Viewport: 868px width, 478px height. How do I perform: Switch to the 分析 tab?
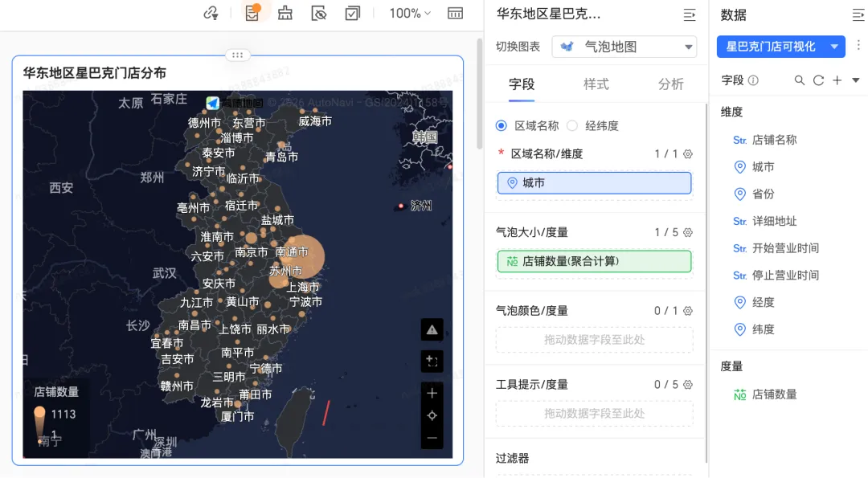pyautogui.click(x=671, y=84)
